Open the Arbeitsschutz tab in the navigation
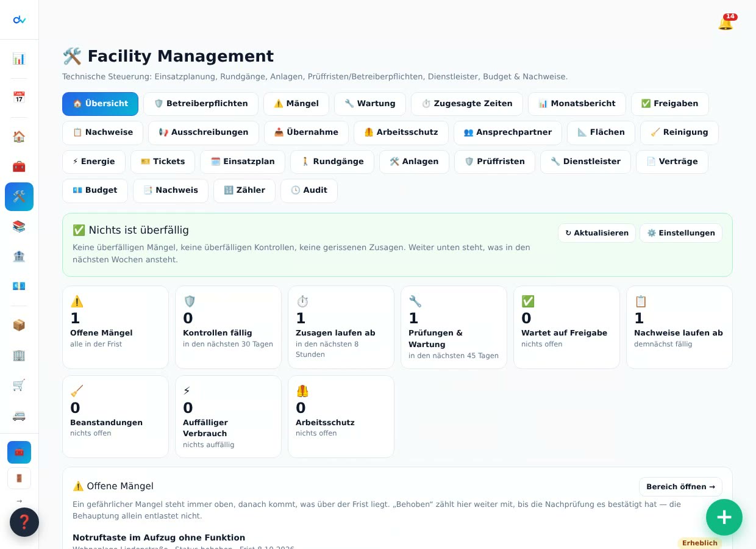This screenshot has height=549, width=756. [x=401, y=132]
